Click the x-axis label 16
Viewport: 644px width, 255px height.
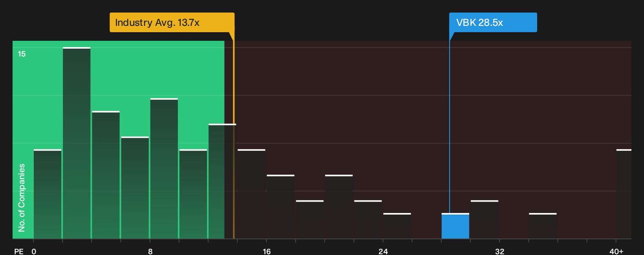267,251
